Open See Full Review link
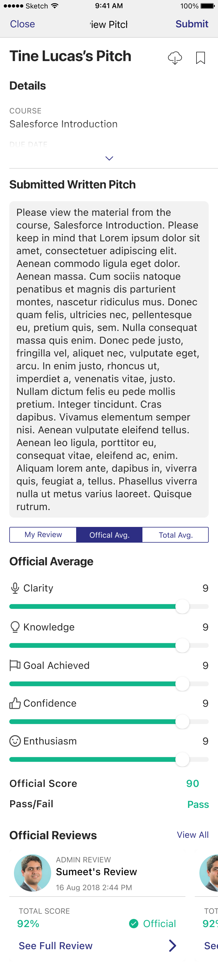The height and width of the screenshot is (980, 218). [x=56, y=945]
